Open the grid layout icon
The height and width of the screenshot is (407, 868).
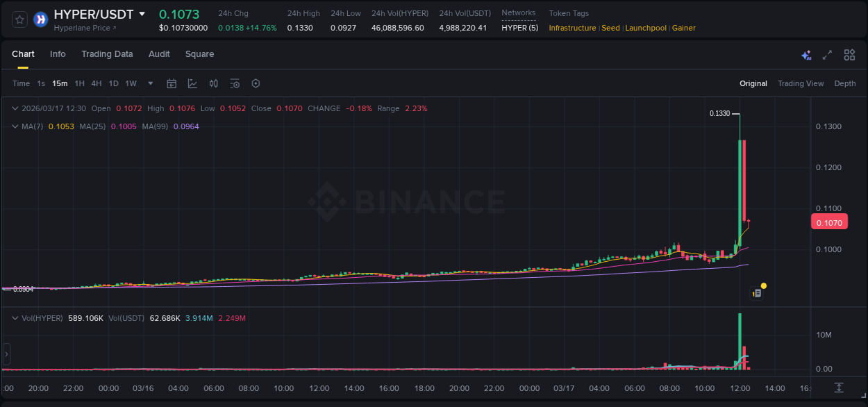tap(849, 54)
